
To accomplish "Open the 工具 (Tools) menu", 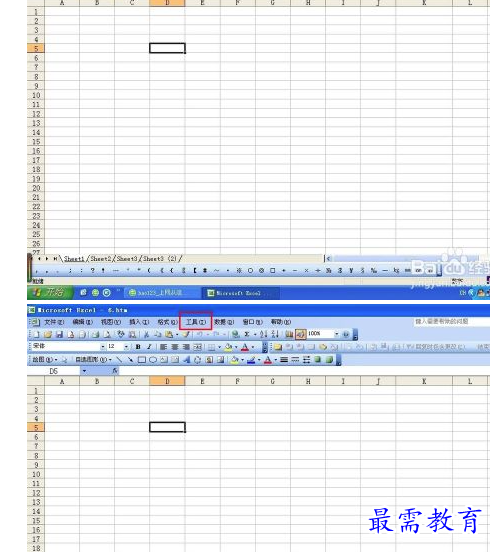I will pyautogui.click(x=195, y=322).
